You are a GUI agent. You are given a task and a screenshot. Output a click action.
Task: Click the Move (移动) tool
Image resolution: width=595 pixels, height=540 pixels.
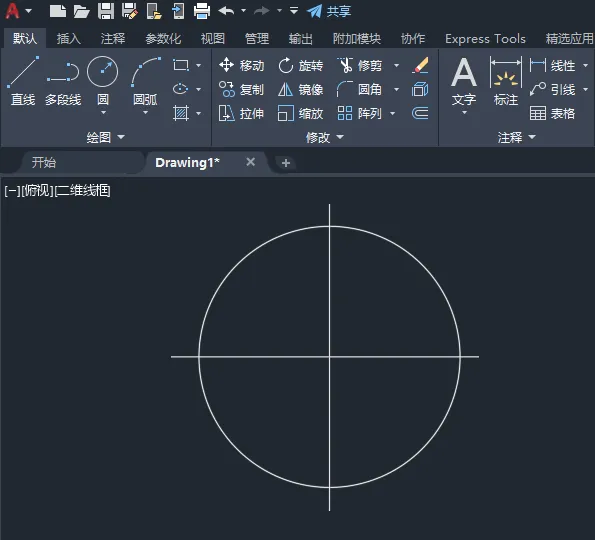coord(241,66)
